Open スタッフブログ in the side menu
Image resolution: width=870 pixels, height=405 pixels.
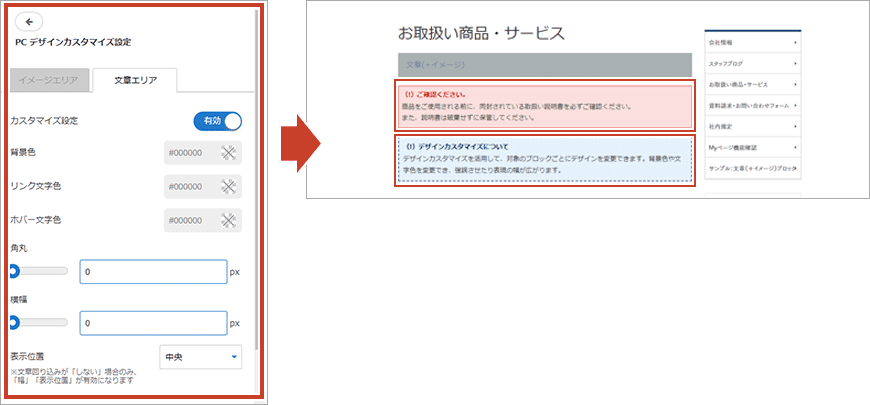pos(751,64)
